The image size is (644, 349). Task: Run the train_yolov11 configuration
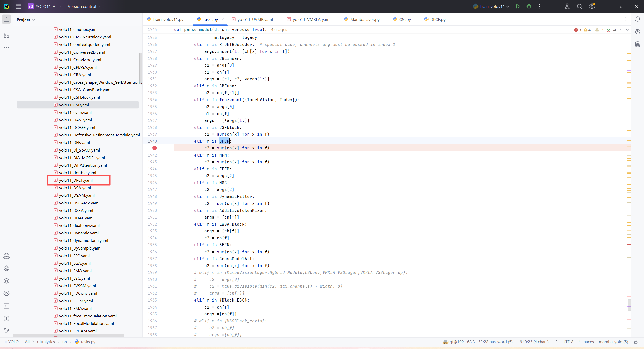point(518,6)
